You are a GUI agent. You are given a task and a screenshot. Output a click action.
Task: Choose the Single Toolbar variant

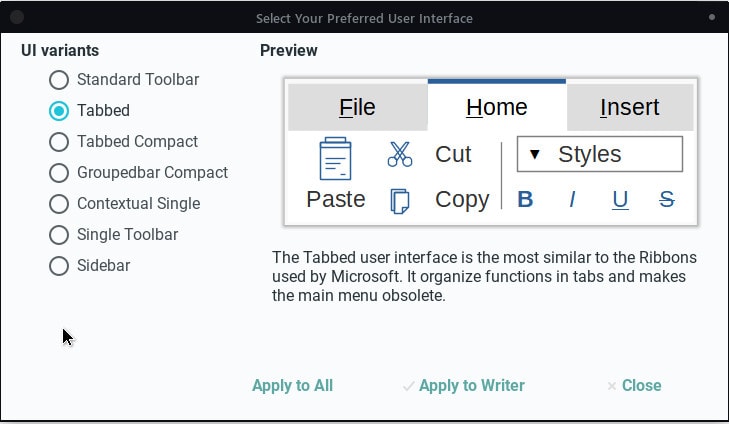(59, 235)
